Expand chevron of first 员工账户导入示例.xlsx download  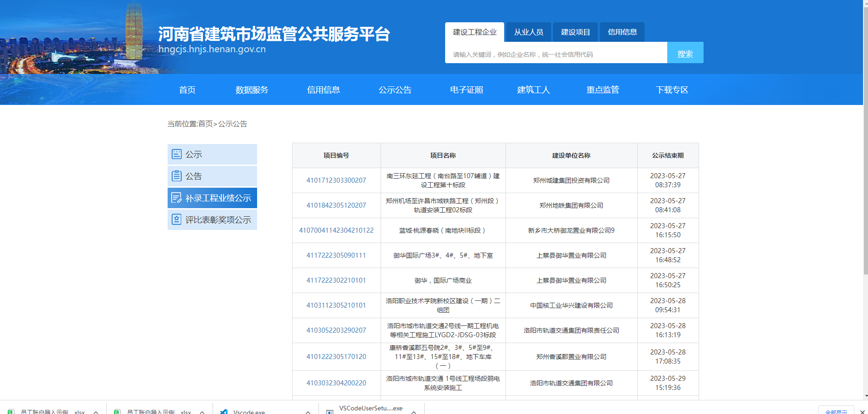[96, 412]
